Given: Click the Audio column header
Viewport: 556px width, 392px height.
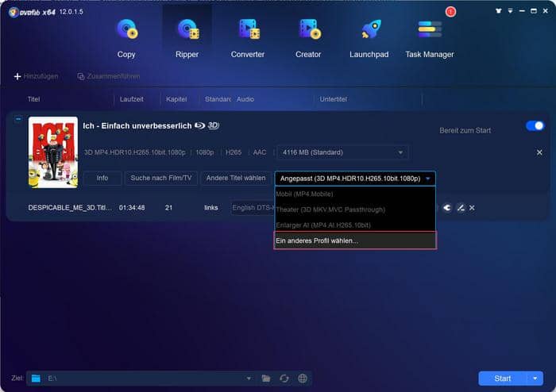Looking at the screenshot, I should coord(245,99).
